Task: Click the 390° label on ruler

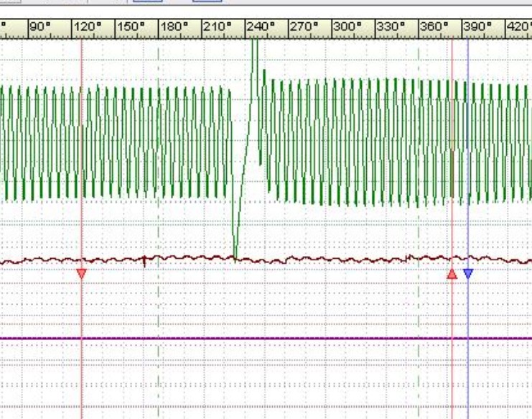Action: click(x=477, y=26)
